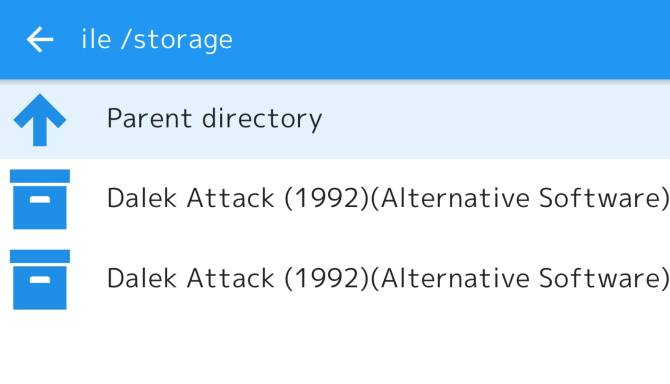Open the first Dalek Attack (1992) archive entry
The image size is (670, 384).
click(x=335, y=199)
